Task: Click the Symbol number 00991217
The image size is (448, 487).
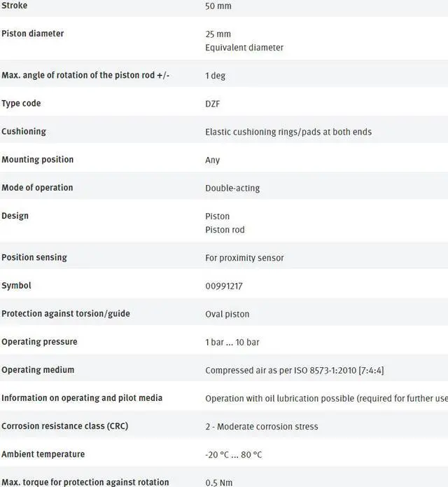Action: (x=224, y=286)
